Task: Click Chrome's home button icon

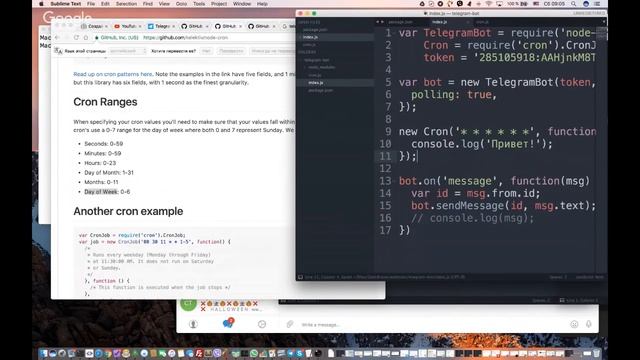Action: click(86, 38)
